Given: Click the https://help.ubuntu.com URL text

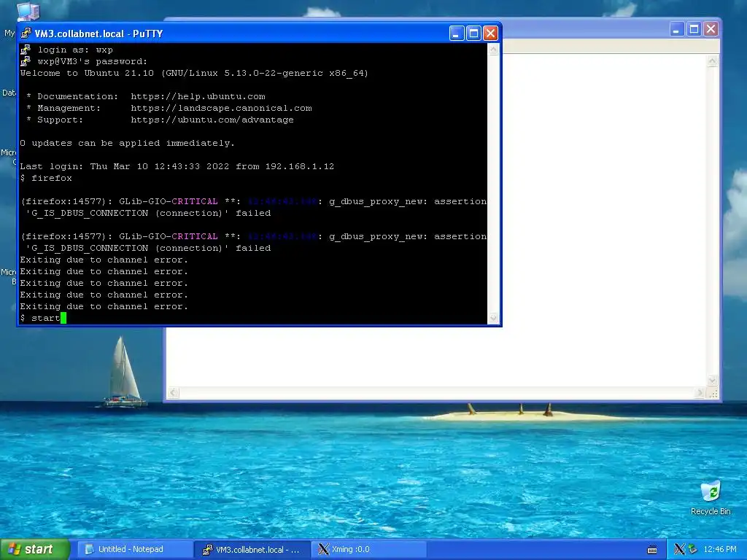Looking at the screenshot, I should click(198, 97).
